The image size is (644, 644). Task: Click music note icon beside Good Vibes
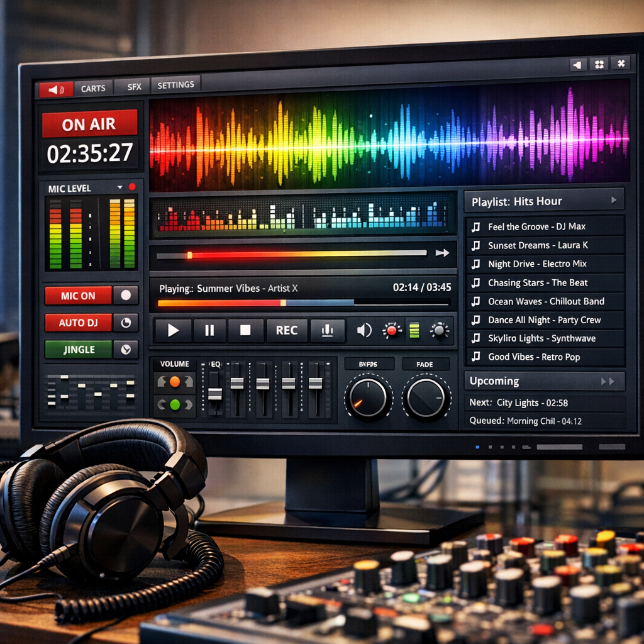(476, 356)
